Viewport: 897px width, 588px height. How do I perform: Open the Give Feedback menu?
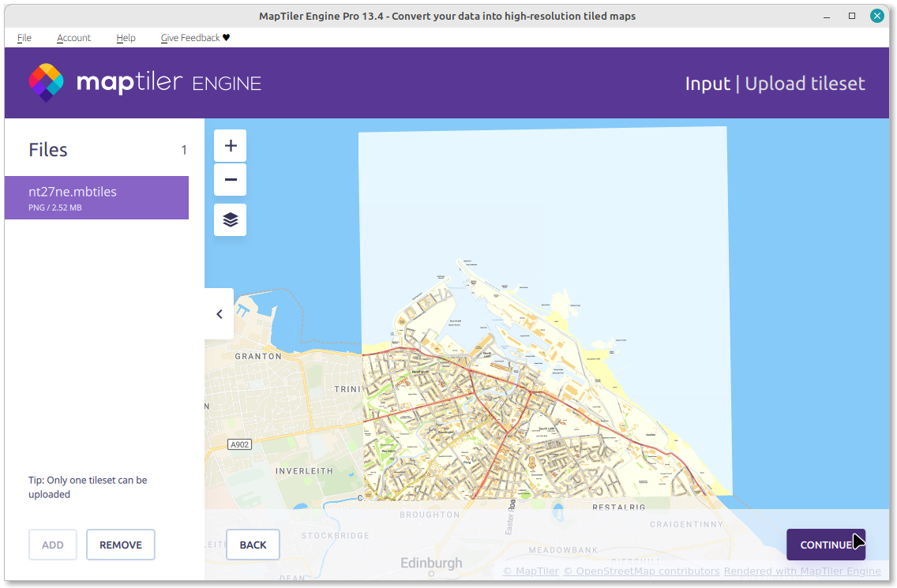coord(195,38)
